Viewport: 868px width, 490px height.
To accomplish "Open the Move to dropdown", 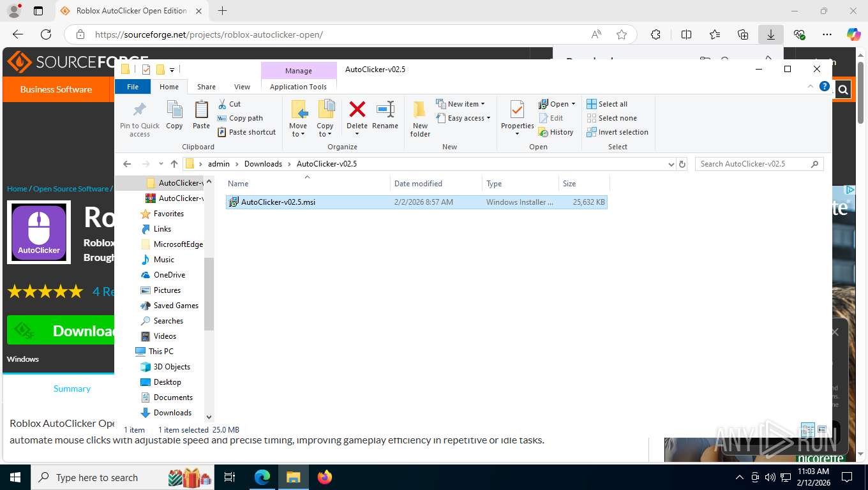I will coord(298,119).
